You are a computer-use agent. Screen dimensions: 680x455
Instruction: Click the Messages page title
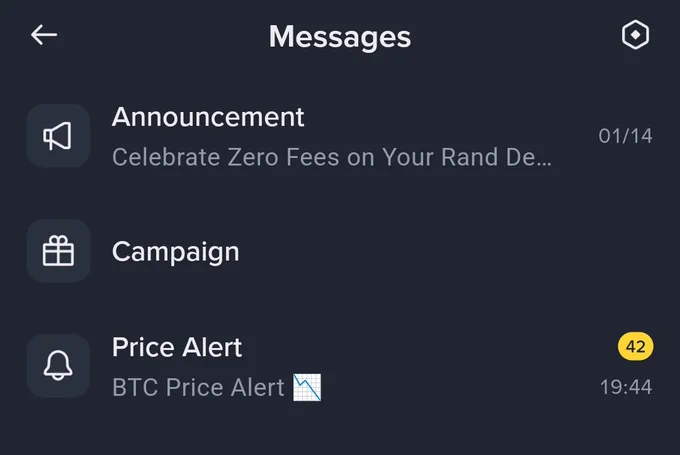pyautogui.click(x=340, y=37)
